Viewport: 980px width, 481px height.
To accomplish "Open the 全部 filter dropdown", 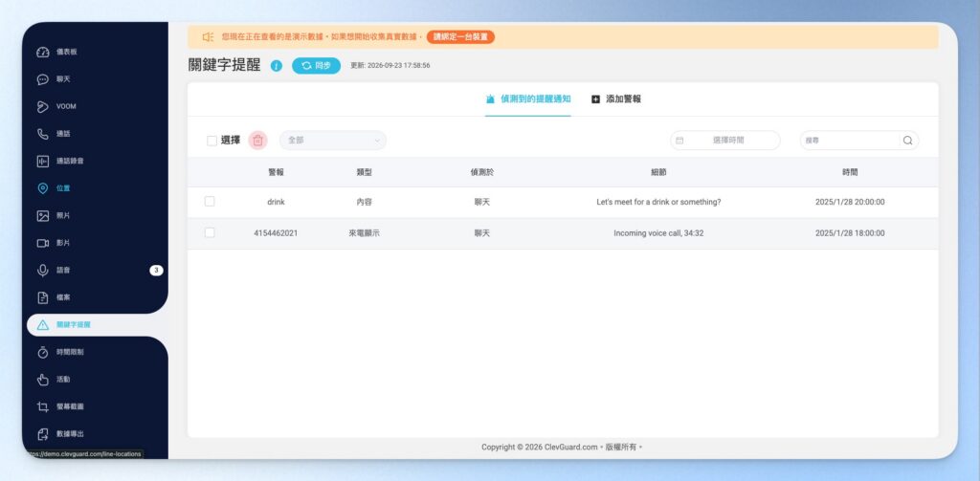I will pyautogui.click(x=332, y=141).
